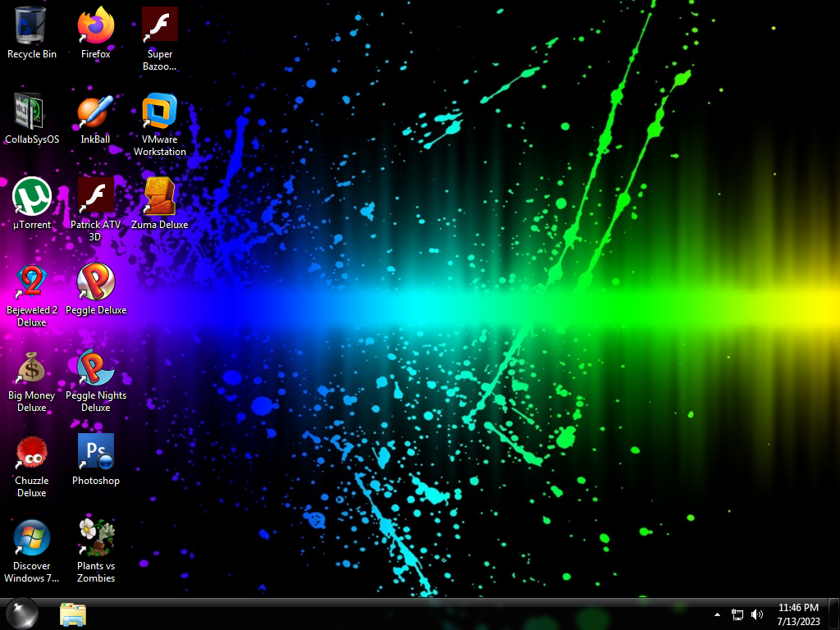Screen dimensions: 840x630
Task: Open File Explorer from the taskbar
Action: [x=73, y=614]
